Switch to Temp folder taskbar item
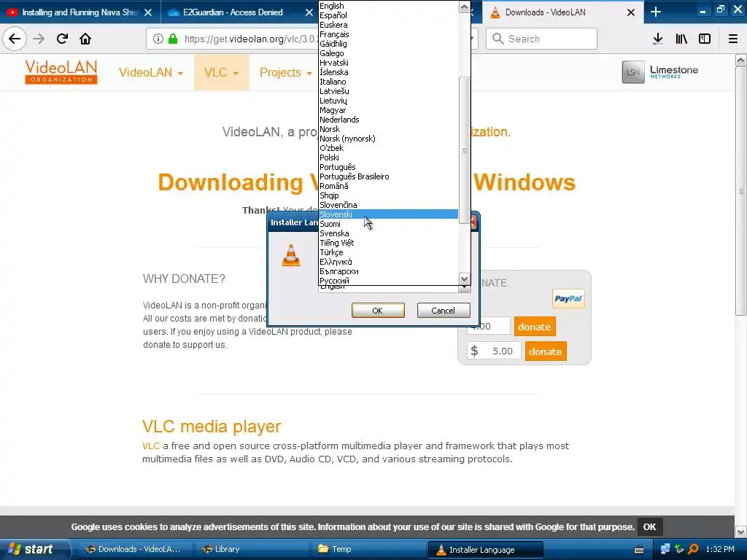747x560 pixels. pos(367,549)
